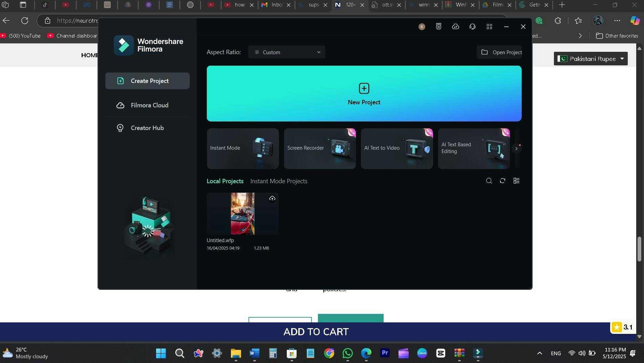Open the customer support headset icon

(472, 27)
